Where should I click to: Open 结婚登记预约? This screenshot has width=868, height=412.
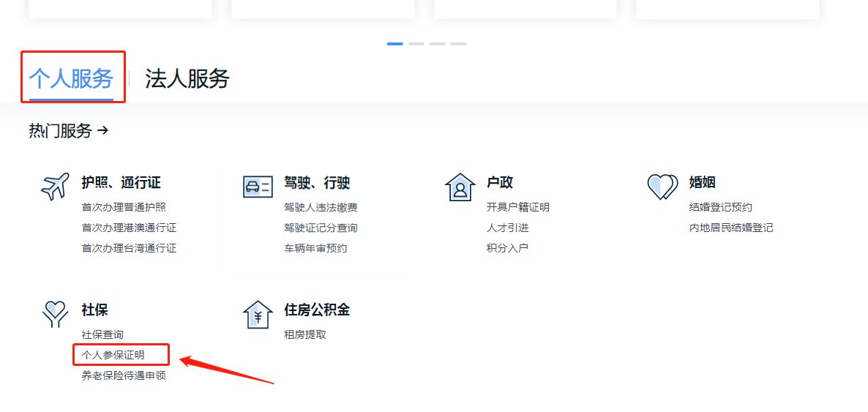721,208
